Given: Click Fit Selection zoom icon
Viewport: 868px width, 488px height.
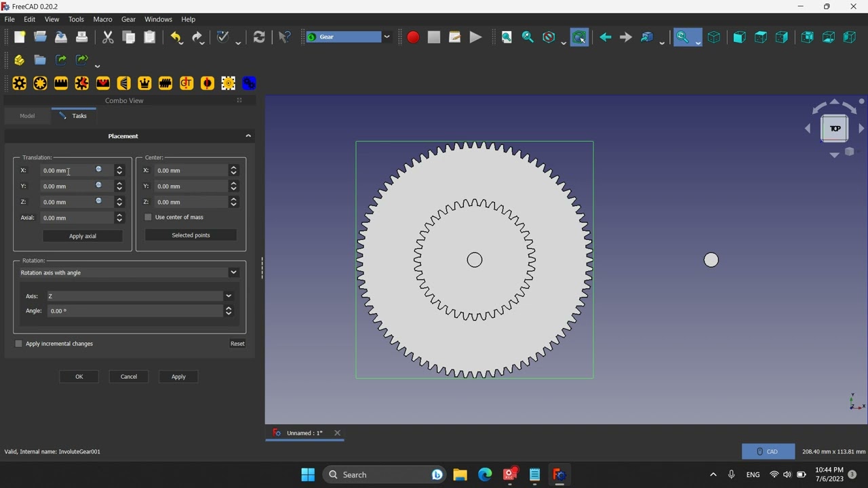Looking at the screenshot, I should tap(528, 37).
